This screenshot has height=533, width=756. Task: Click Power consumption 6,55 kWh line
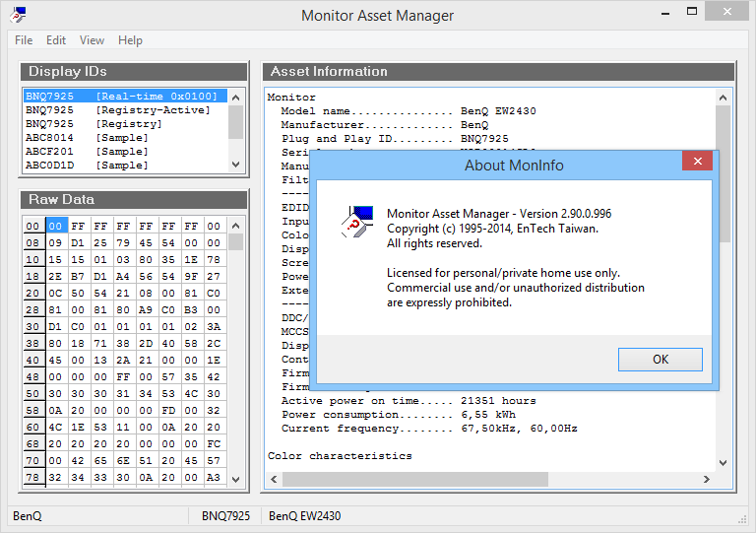[x=399, y=415]
